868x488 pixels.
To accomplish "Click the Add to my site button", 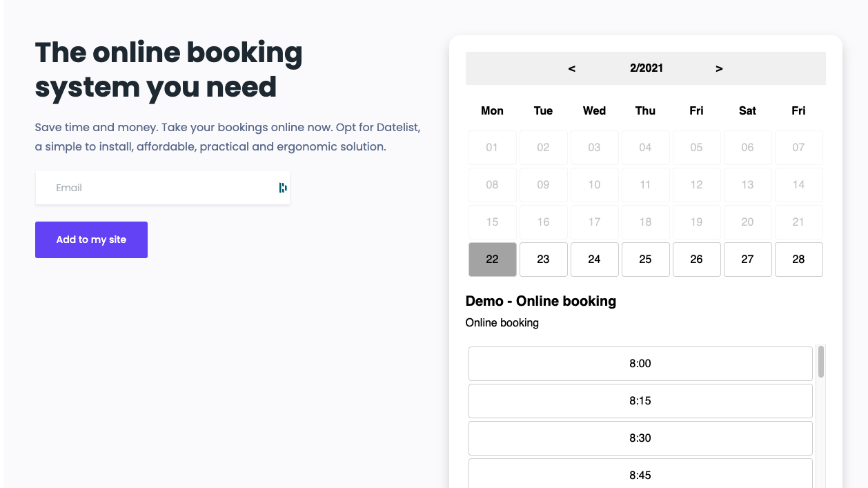I will pos(91,240).
